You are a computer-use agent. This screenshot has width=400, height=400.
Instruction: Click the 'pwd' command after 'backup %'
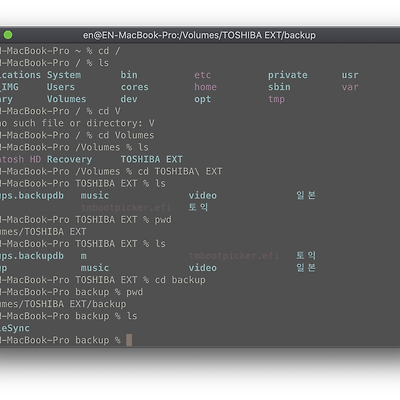click(135, 292)
